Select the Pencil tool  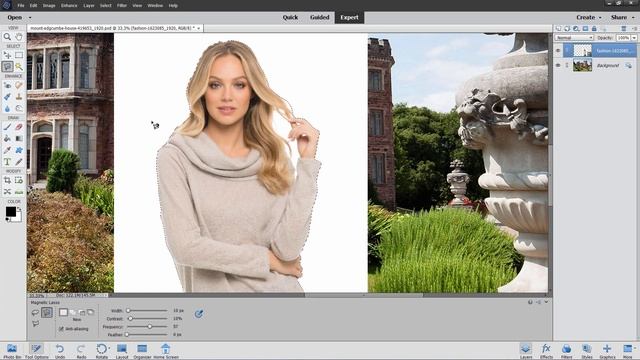pos(19,162)
